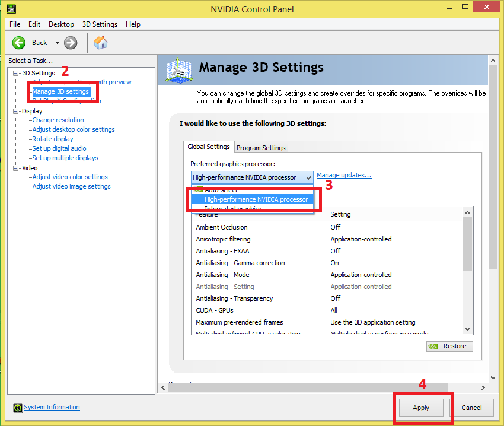Click the horizontal scrollbar thumb
The width and height of the screenshot is (504, 426).
pyautogui.click(x=308, y=388)
